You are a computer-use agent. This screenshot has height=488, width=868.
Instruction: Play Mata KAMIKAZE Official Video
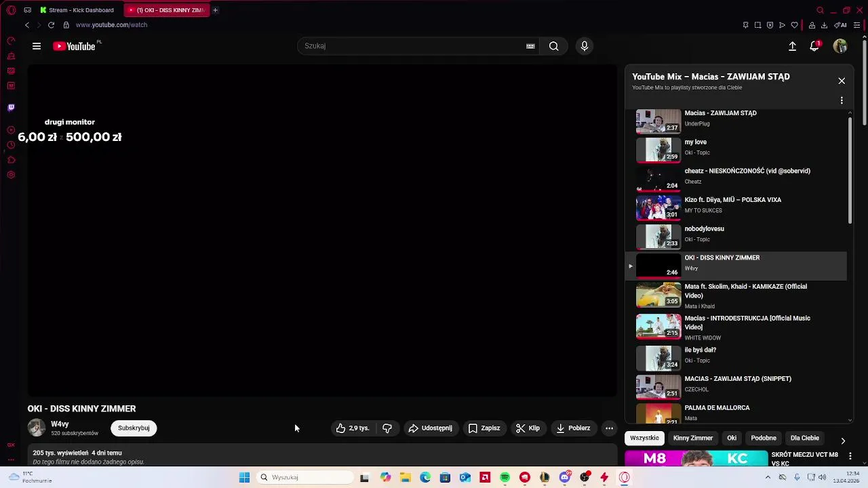click(736, 296)
